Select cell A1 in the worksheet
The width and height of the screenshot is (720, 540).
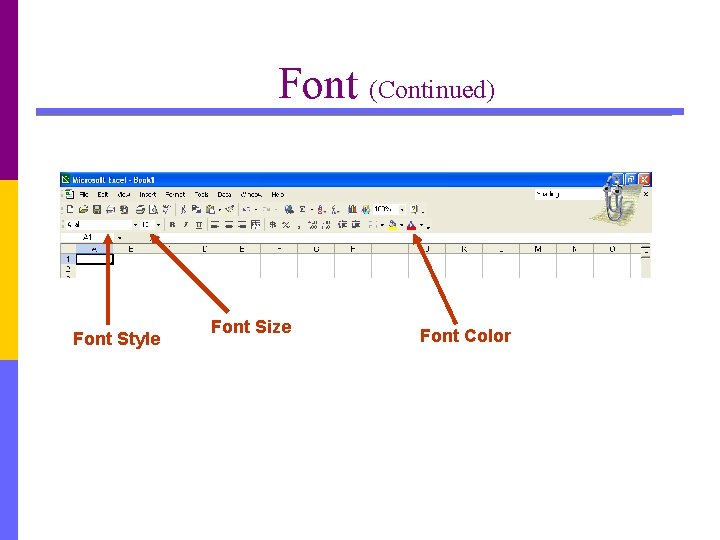[94, 259]
